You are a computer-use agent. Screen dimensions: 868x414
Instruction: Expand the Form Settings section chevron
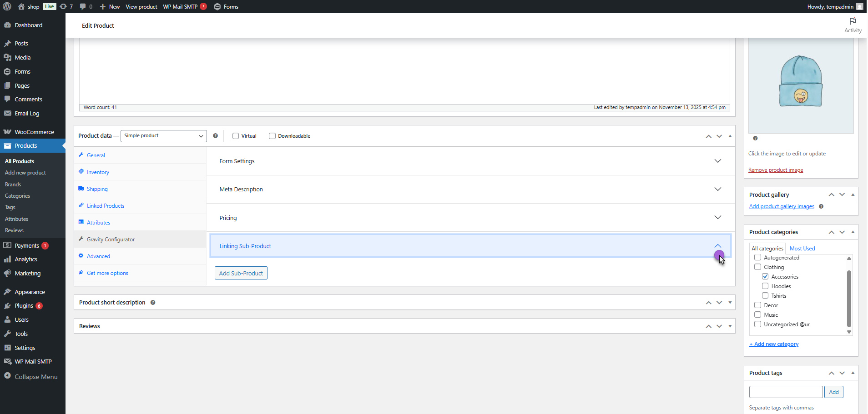[x=717, y=161]
